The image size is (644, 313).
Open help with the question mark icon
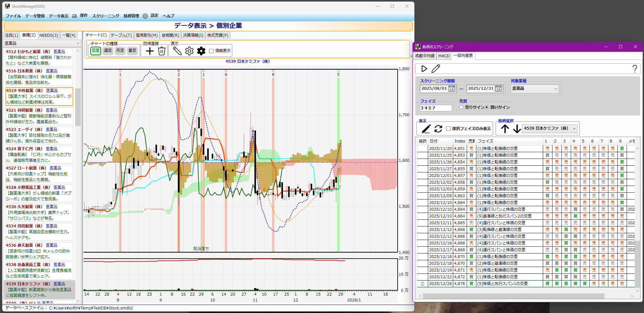click(635, 69)
